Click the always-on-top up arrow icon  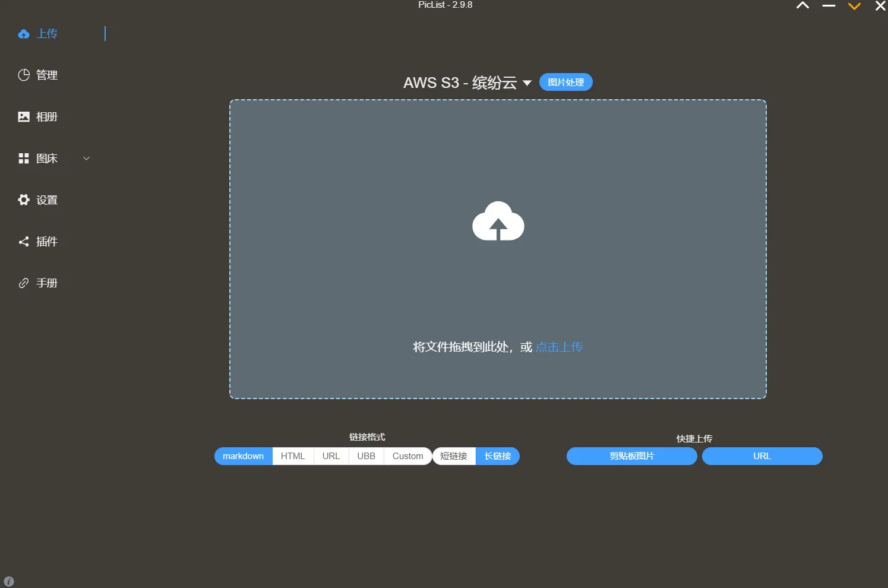(x=802, y=5)
